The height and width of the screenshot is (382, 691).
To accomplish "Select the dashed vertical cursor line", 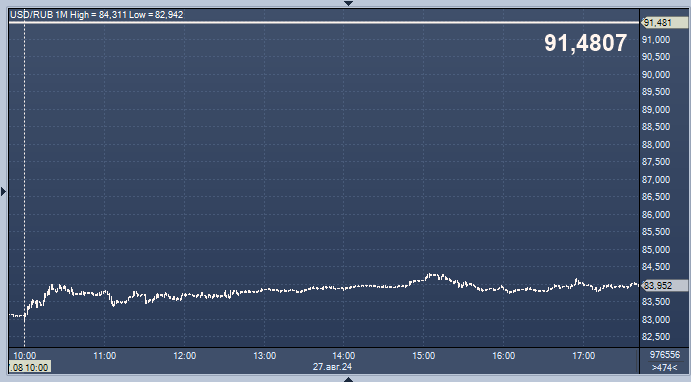I will (x=24, y=185).
